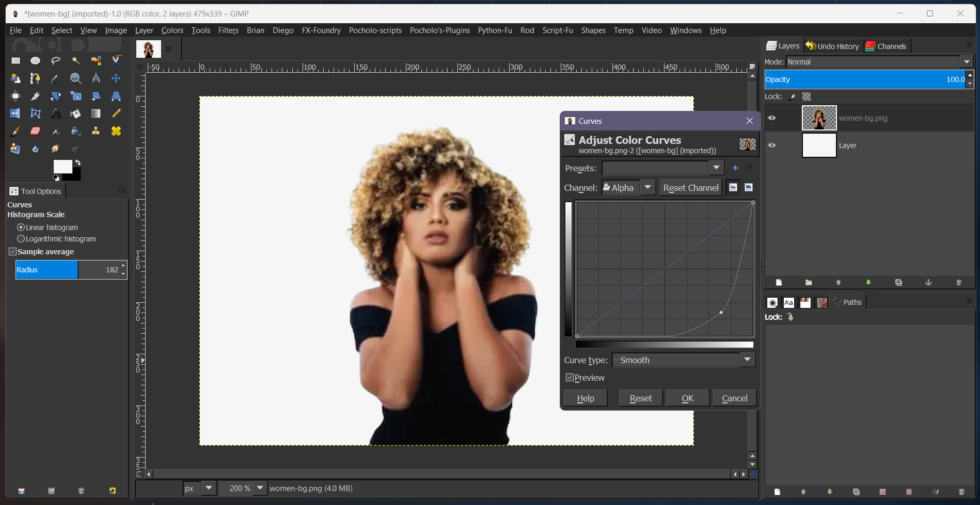This screenshot has height=505, width=980.
Task: Open the Presets dropdown in Curves
Action: (x=716, y=168)
